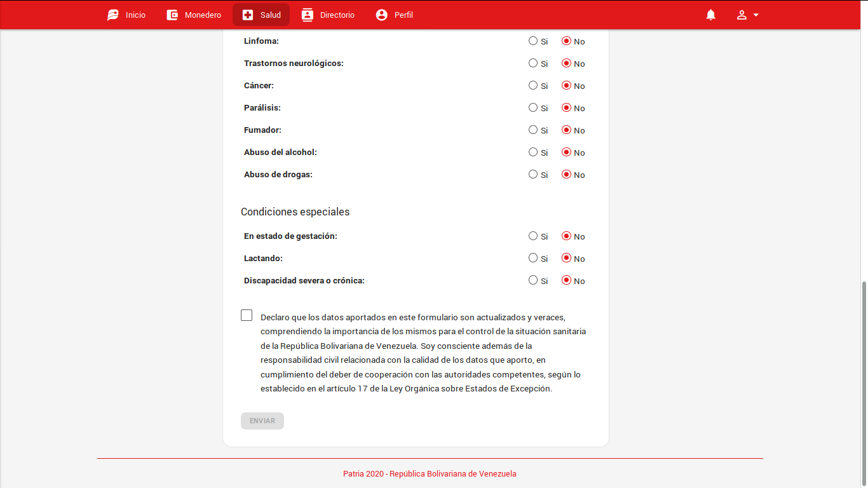
Task: Select Si for Fumador
Action: 533,130
